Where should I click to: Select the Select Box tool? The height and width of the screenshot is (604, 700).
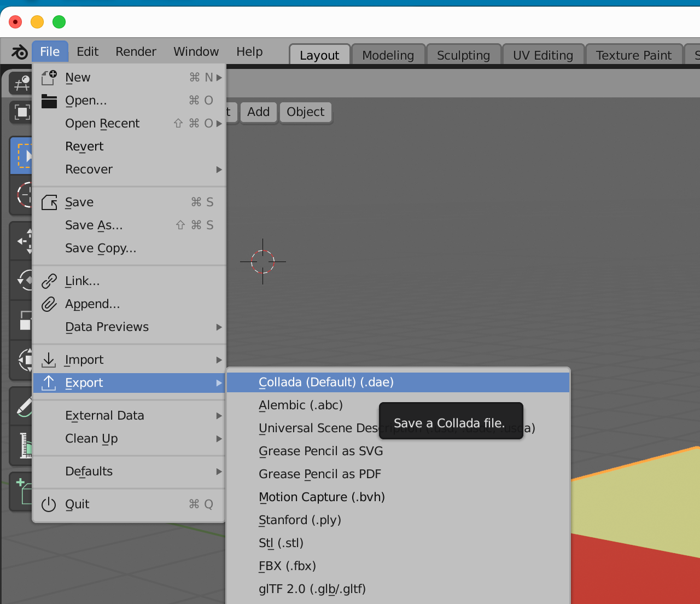point(22,155)
